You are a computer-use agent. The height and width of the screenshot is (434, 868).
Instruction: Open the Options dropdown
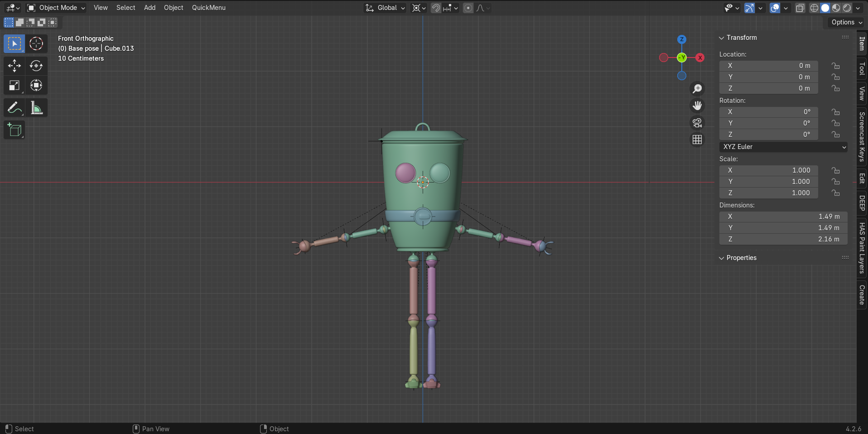coord(846,22)
